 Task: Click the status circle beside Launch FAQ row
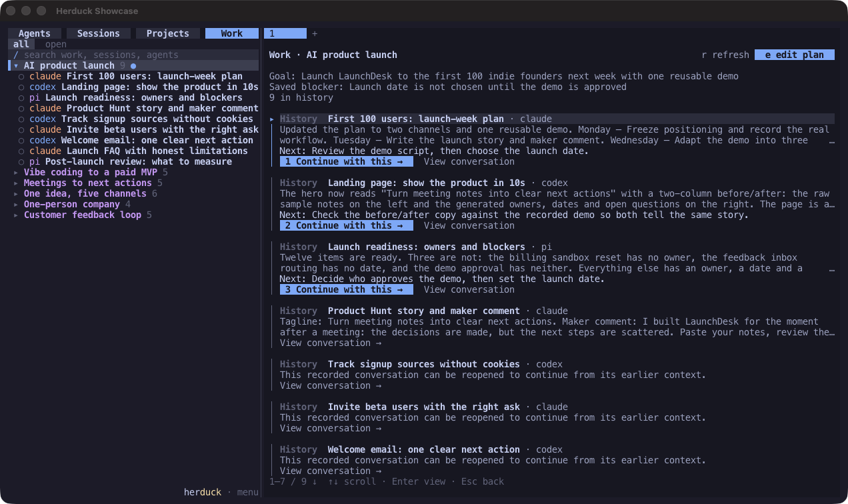pyautogui.click(x=21, y=151)
